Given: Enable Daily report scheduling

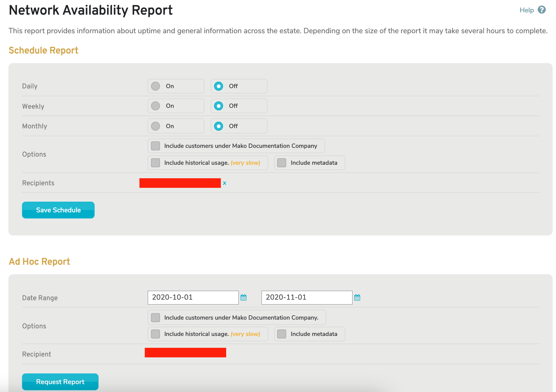Looking at the screenshot, I should tap(155, 86).
